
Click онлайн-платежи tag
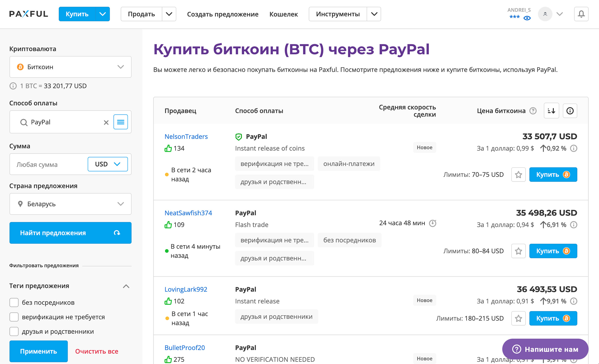pyautogui.click(x=349, y=164)
